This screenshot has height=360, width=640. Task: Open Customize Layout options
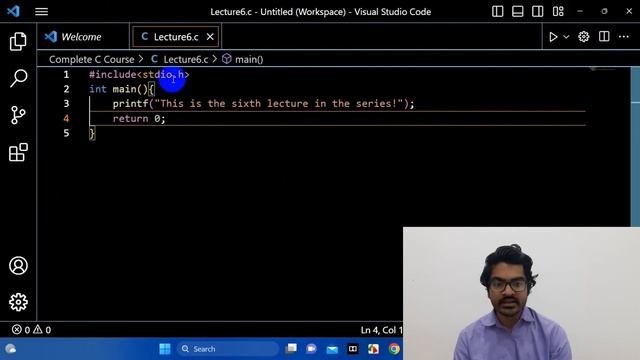[558, 11]
